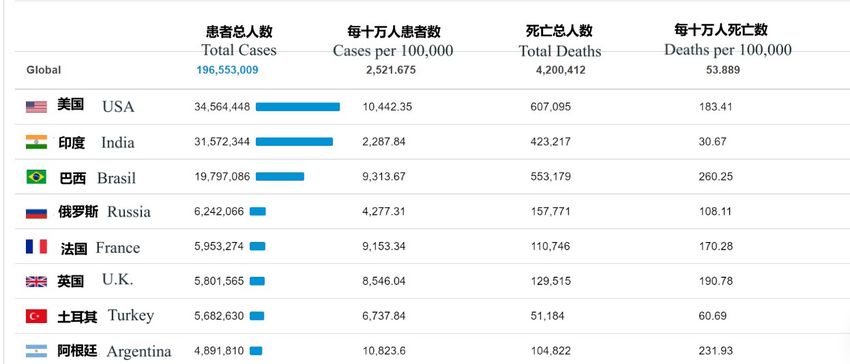The image size is (850, 364).
Task: Click the USA flag icon
Action: [x=36, y=107]
